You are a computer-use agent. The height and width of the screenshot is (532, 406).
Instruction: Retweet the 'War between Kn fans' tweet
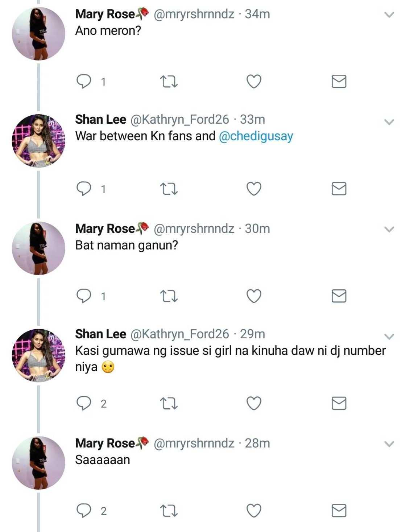169,189
